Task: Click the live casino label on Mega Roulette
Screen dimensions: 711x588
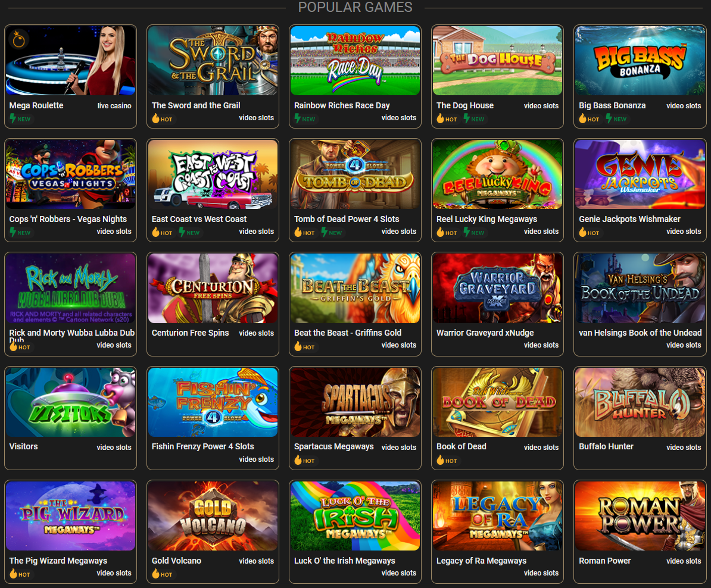Action: (114, 105)
